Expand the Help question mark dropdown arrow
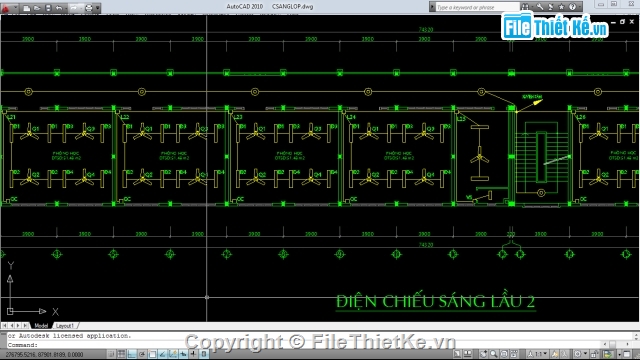The image size is (640, 360). 579,7
